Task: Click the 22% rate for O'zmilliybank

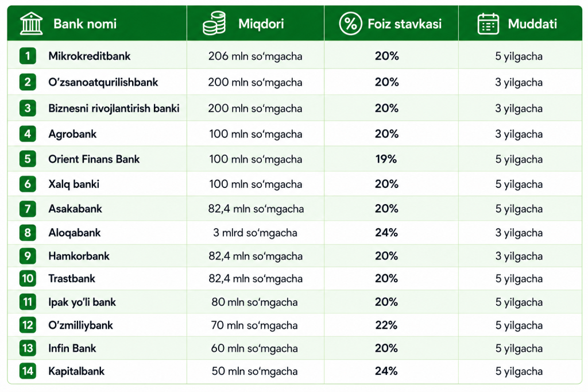Action: click(x=386, y=325)
